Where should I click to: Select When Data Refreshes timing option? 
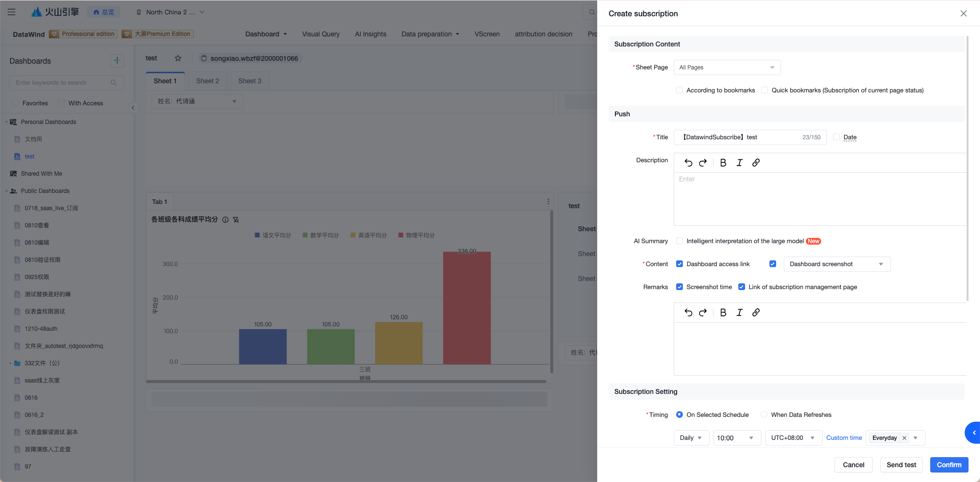(764, 415)
